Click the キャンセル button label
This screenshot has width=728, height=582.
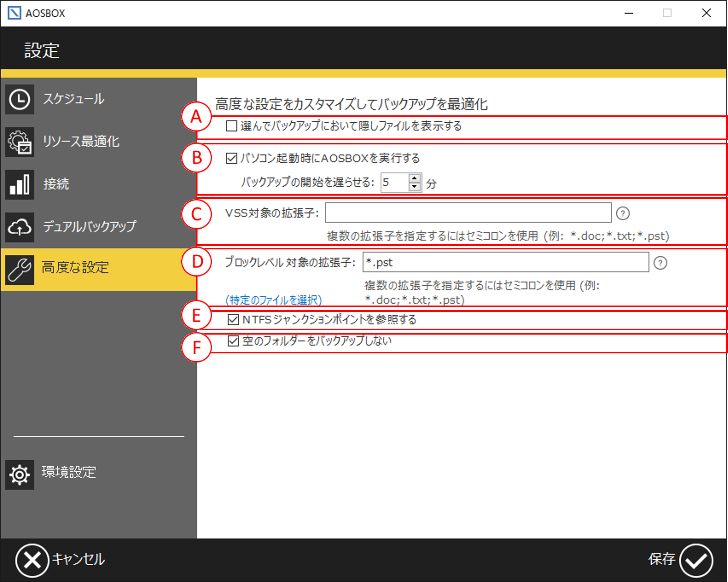(x=78, y=559)
